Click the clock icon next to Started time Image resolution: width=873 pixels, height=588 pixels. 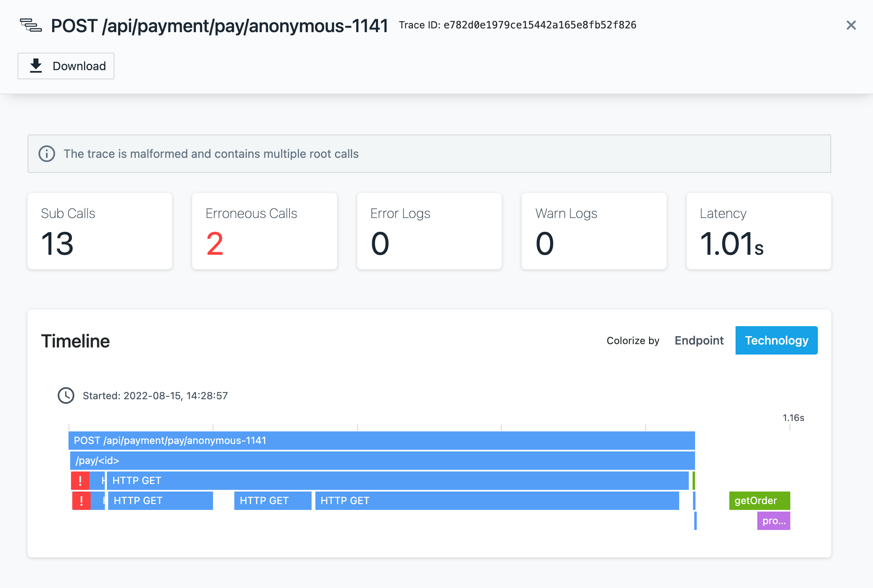tap(66, 395)
